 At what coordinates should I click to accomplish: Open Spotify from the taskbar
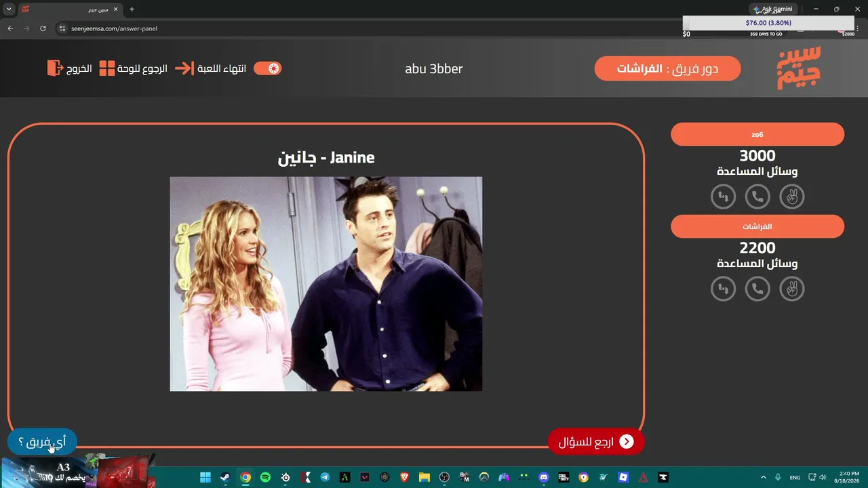[x=265, y=477]
